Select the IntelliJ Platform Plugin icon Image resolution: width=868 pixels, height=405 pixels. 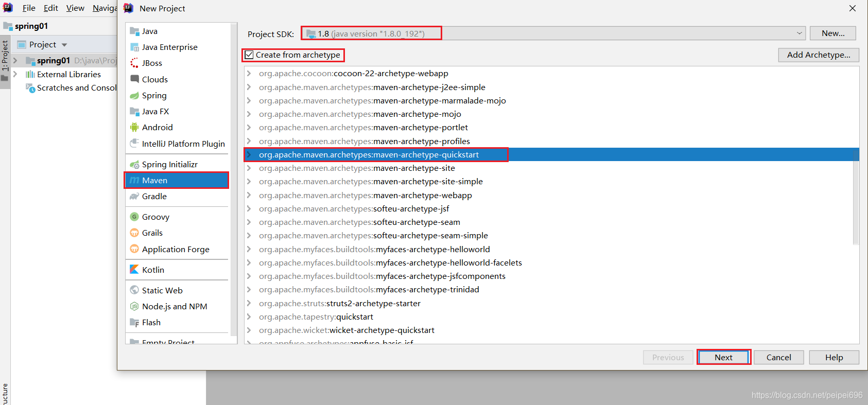point(134,144)
